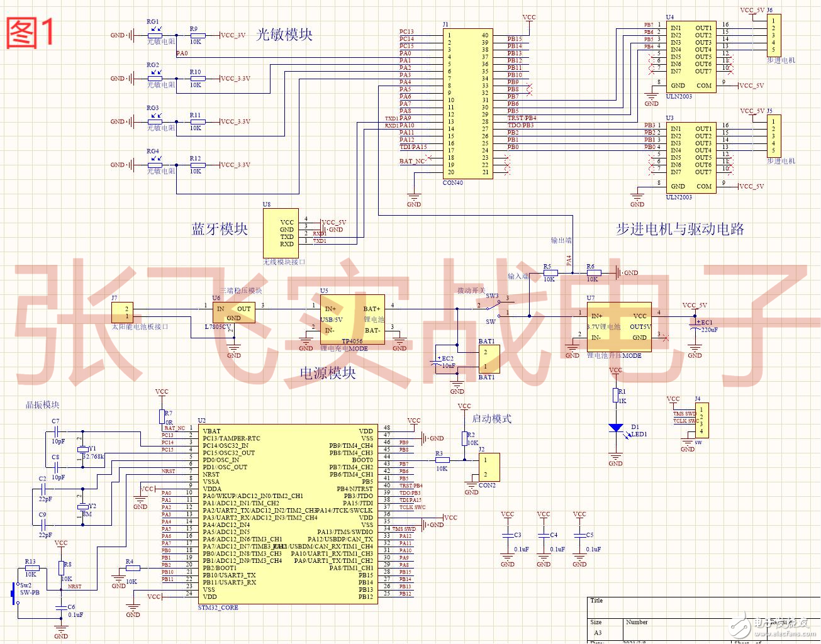Select lithium boost module U7
The width and height of the screenshot is (821, 644).
(x=619, y=326)
